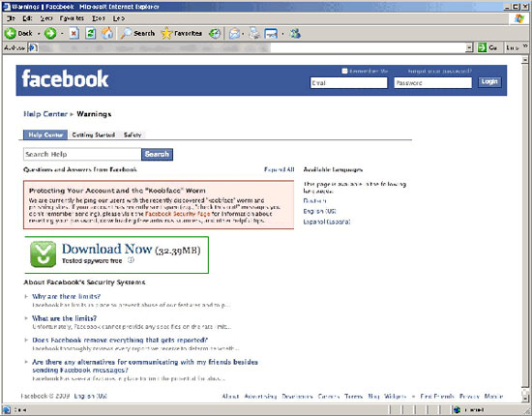Open the Facebook Security Page link
Image resolution: width=532 pixels, height=416 pixels.
click(x=177, y=214)
